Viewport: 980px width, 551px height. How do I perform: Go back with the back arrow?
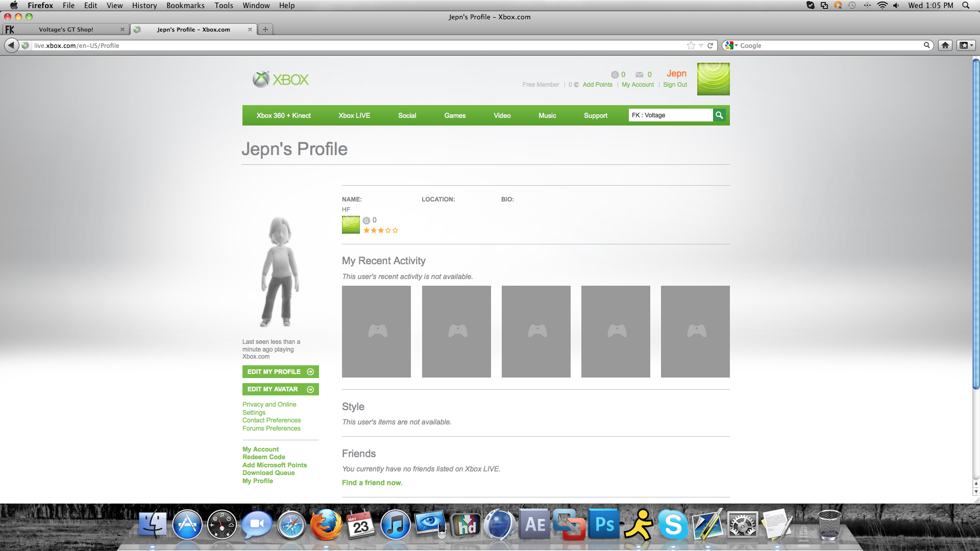click(x=11, y=45)
